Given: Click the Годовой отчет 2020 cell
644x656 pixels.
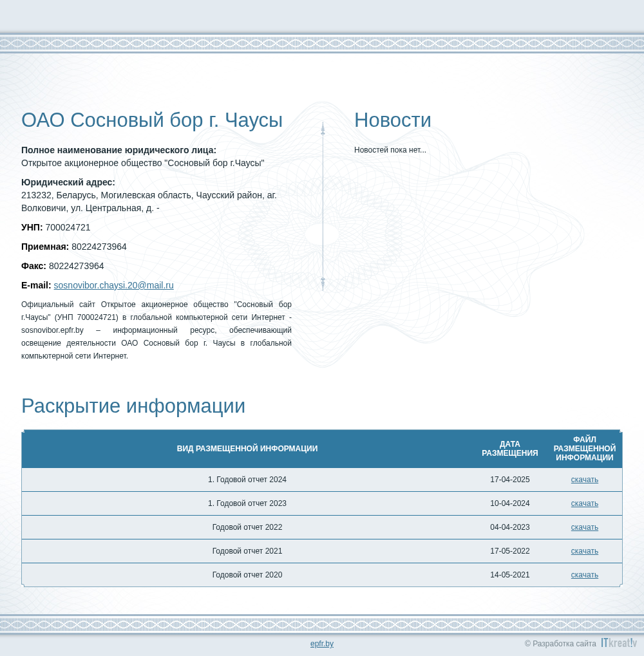Looking at the screenshot, I should 247,575.
